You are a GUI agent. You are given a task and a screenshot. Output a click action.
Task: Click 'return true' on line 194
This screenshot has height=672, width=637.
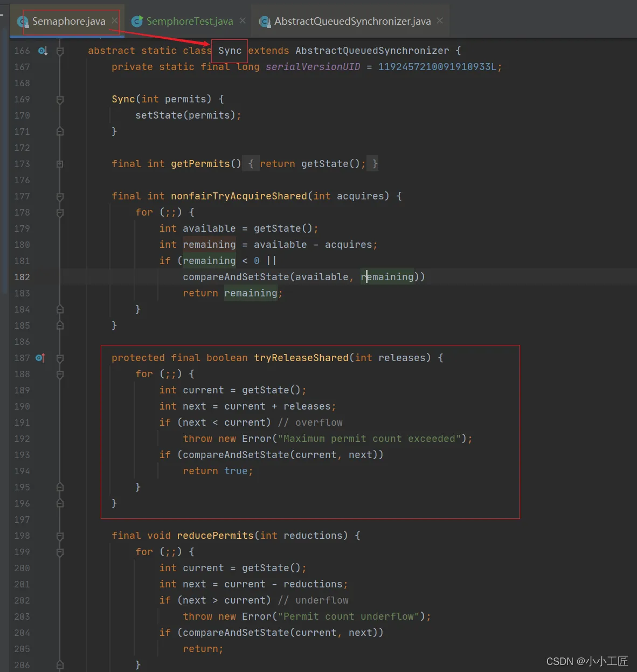click(215, 471)
